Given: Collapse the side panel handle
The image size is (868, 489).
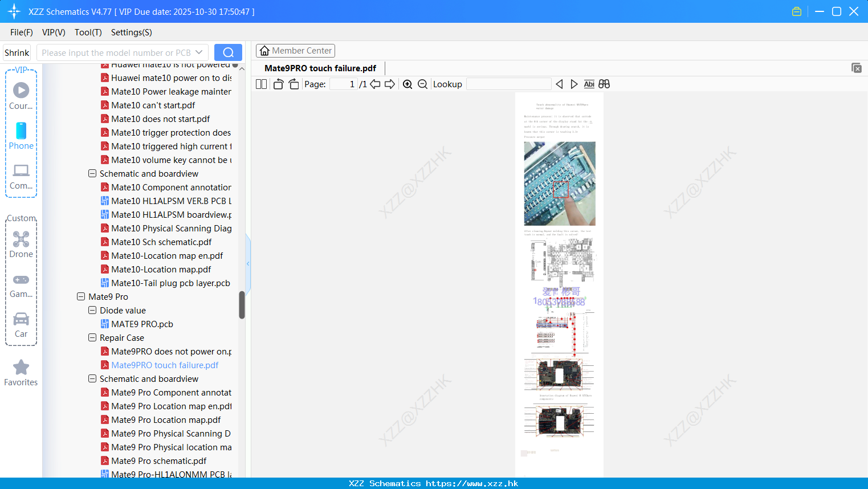Looking at the screenshot, I should point(248,263).
